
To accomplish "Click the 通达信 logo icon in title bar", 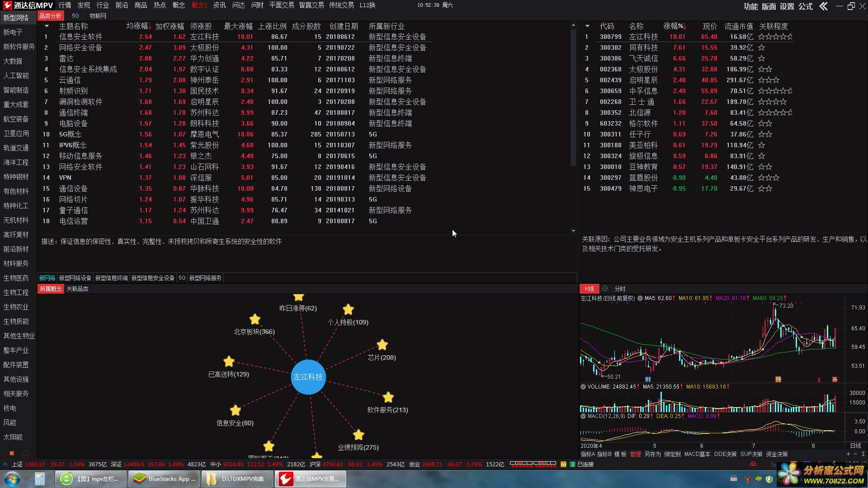I will (x=8, y=5).
